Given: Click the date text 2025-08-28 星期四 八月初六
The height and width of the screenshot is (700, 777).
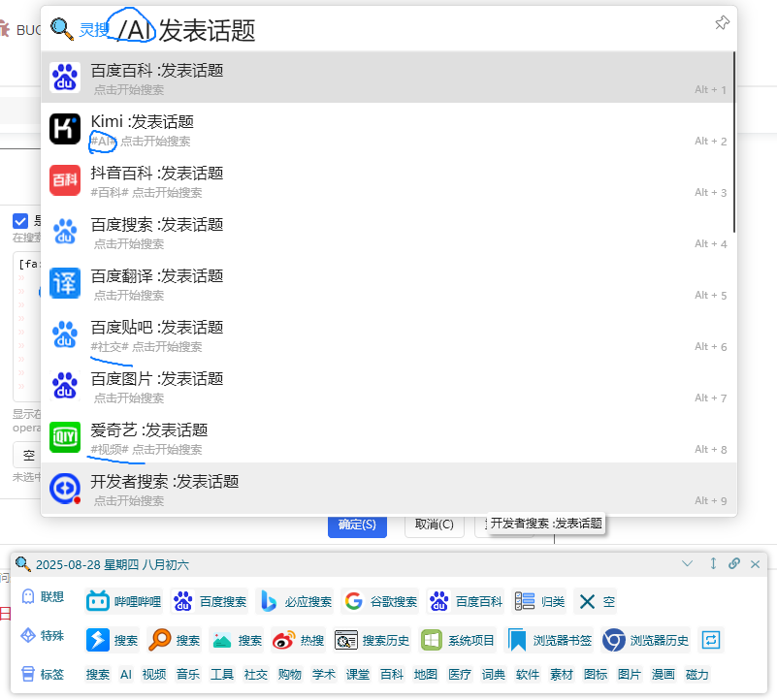Looking at the screenshot, I should click(x=113, y=565).
